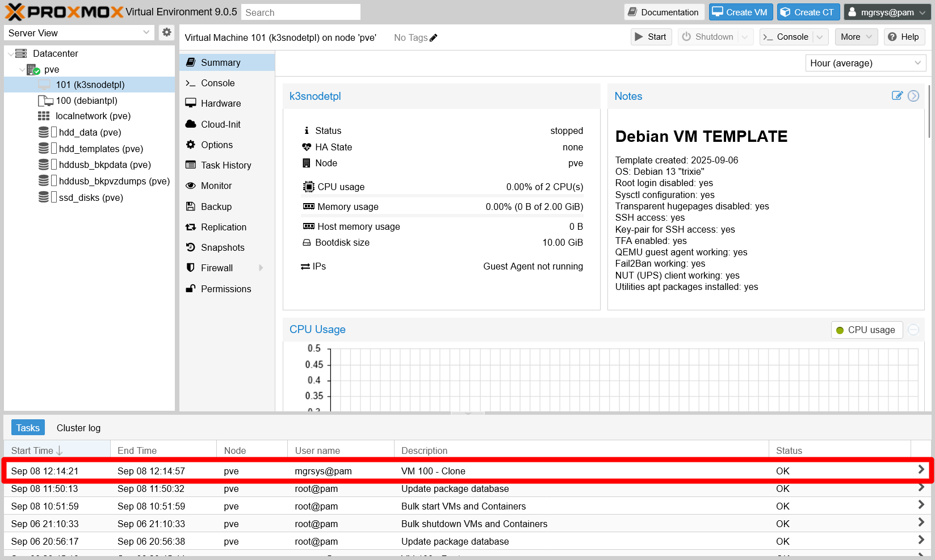Open the Hour (average) timeframe dropdown
935x560 pixels.
(865, 63)
